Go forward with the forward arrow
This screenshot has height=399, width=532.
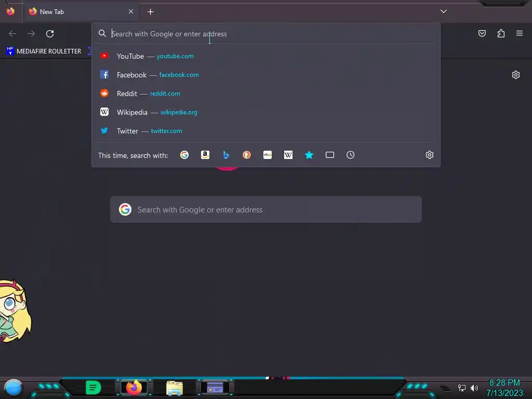click(31, 34)
